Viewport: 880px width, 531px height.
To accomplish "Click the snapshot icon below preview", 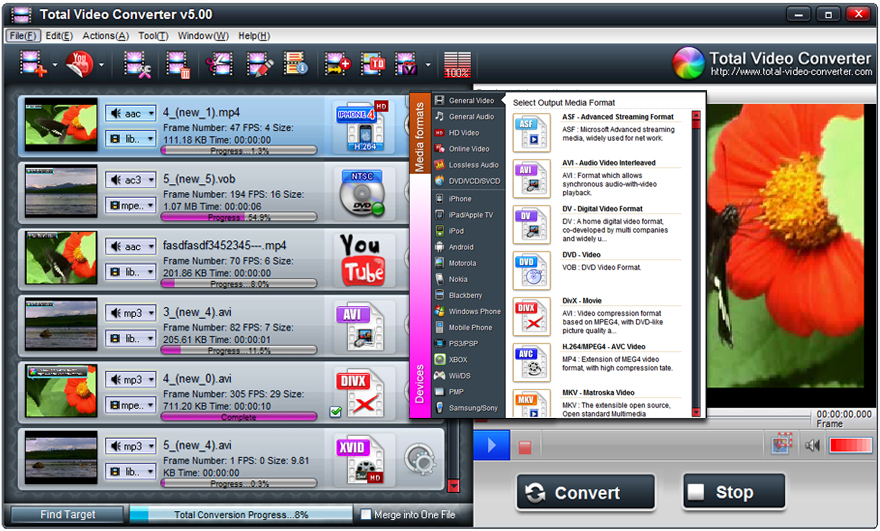I will 782,443.
